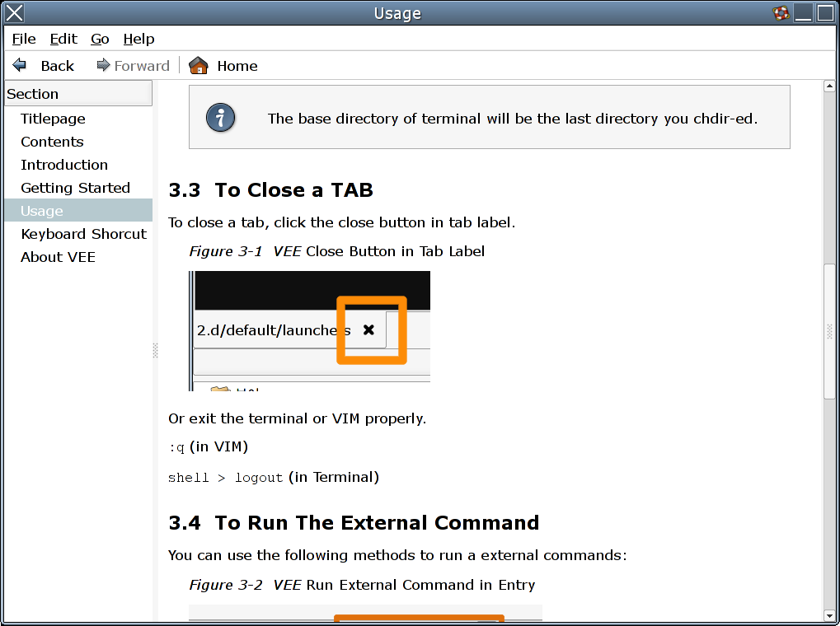Image resolution: width=840 pixels, height=626 pixels.
Task: Click the Forward arrow icon
Action: coord(103,65)
